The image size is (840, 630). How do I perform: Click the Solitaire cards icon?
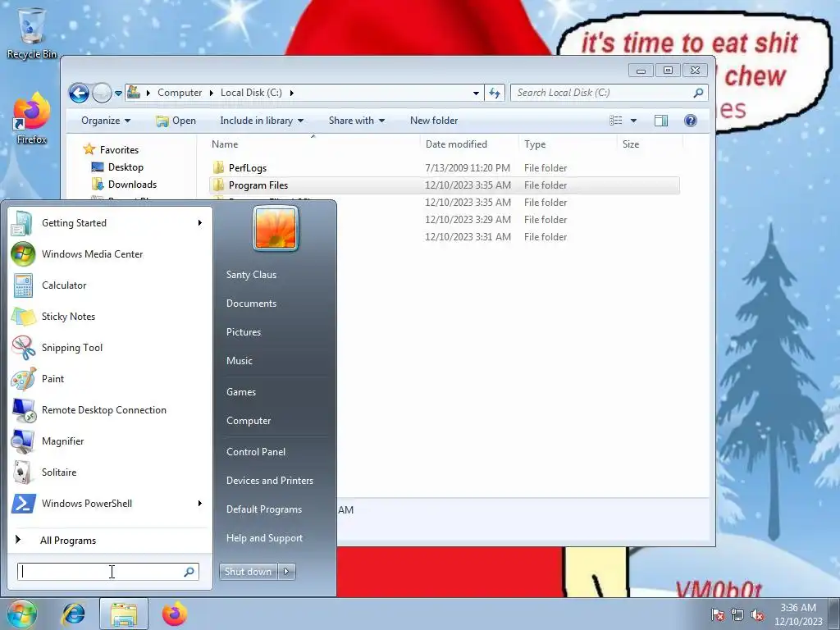24,472
